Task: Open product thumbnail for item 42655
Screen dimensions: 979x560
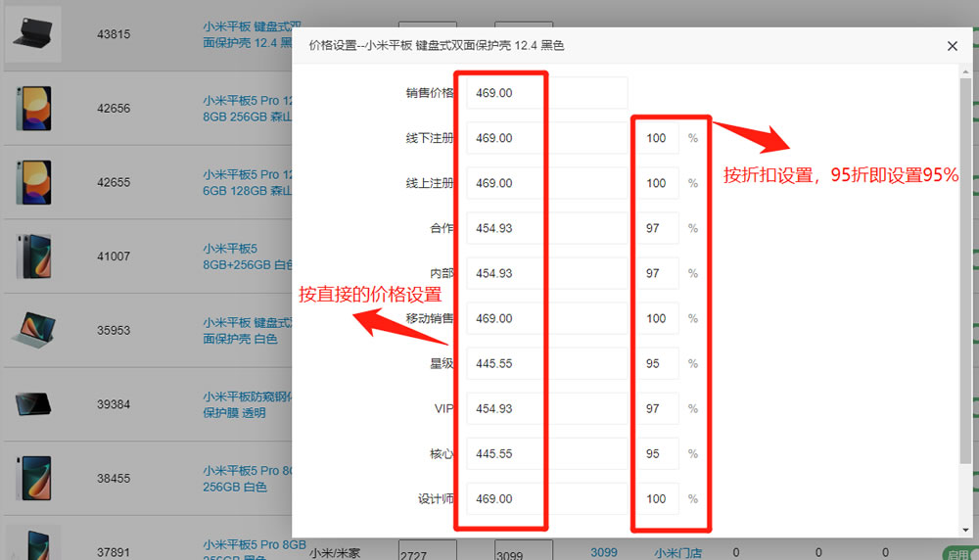Action: click(x=33, y=182)
